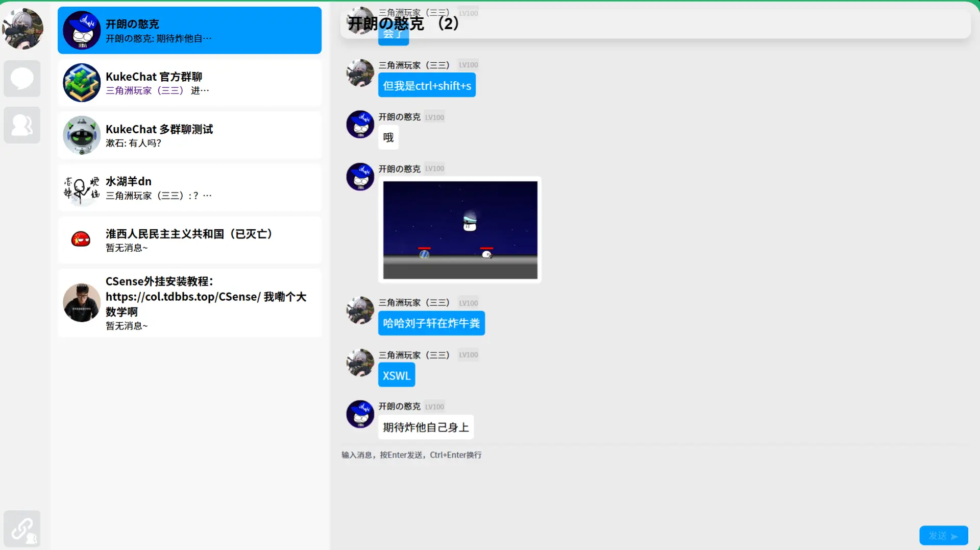The height and width of the screenshot is (550, 980).
Task: Click 开朗の憨克 avatar beside 哦 message
Action: (x=360, y=125)
